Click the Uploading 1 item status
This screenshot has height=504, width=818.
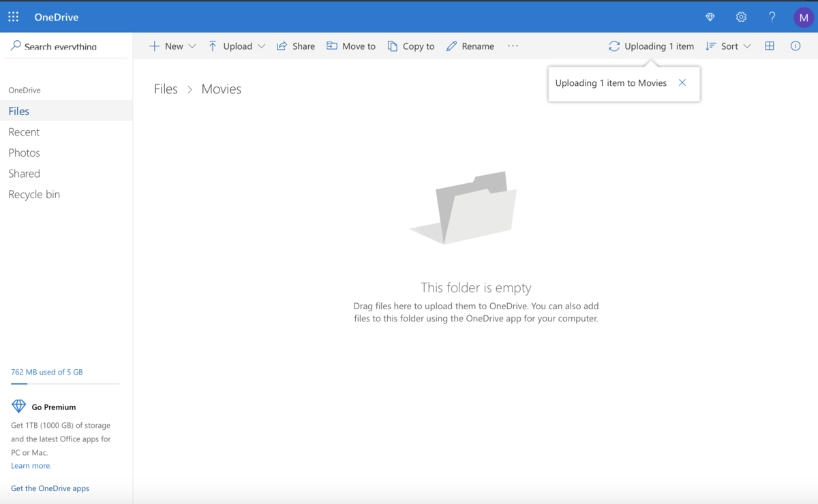pos(651,46)
